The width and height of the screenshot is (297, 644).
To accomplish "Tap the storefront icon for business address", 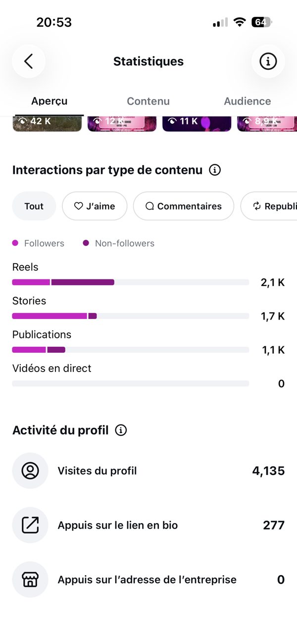I will coord(30,580).
